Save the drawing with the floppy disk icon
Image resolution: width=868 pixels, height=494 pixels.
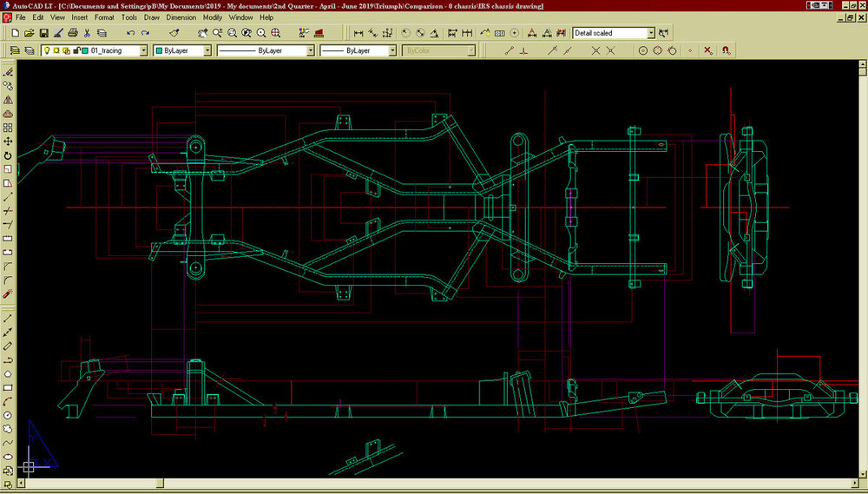(x=43, y=33)
